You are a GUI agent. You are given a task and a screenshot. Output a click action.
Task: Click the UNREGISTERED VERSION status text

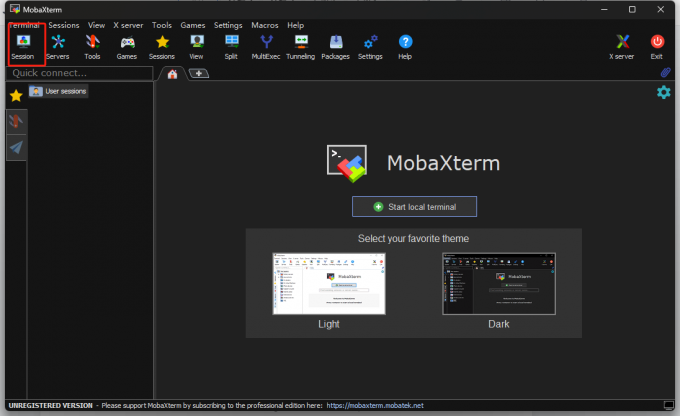(x=51, y=405)
